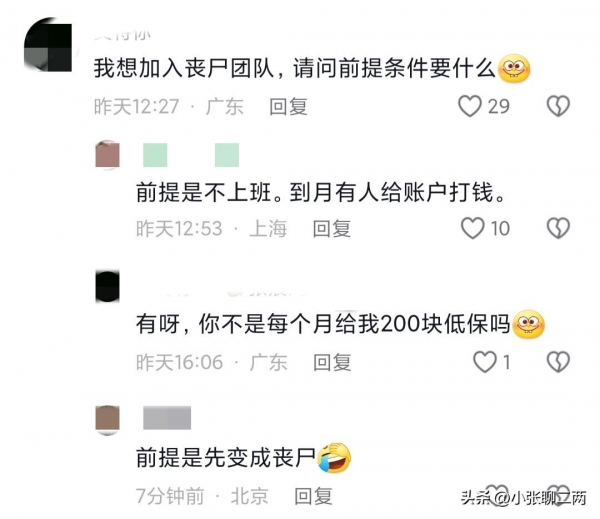Reply to the 7分钟前 Beijing comment

313,496
